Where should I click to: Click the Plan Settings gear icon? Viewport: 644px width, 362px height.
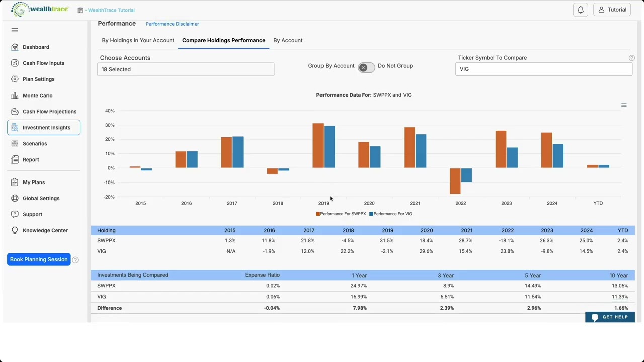[15, 79]
